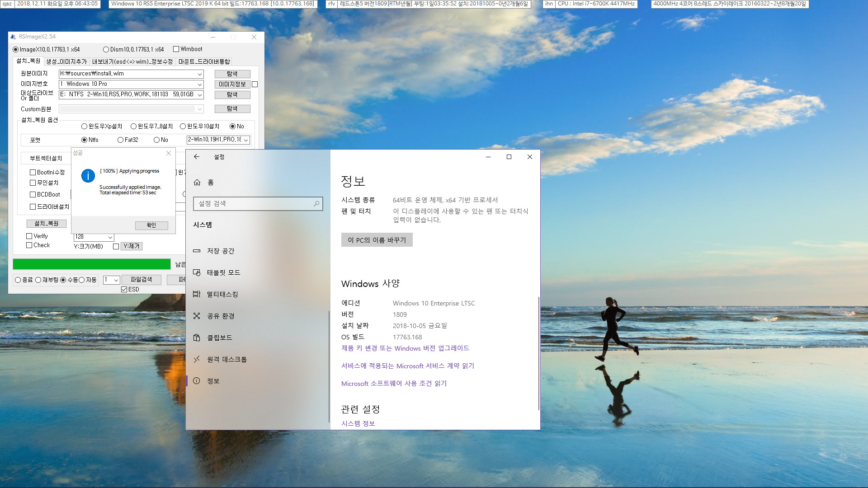Image resolution: width=868 pixels, height=488 pixels.
Task: Enable the BootIni수정 checkbox
Action: (x=33, y=173)
